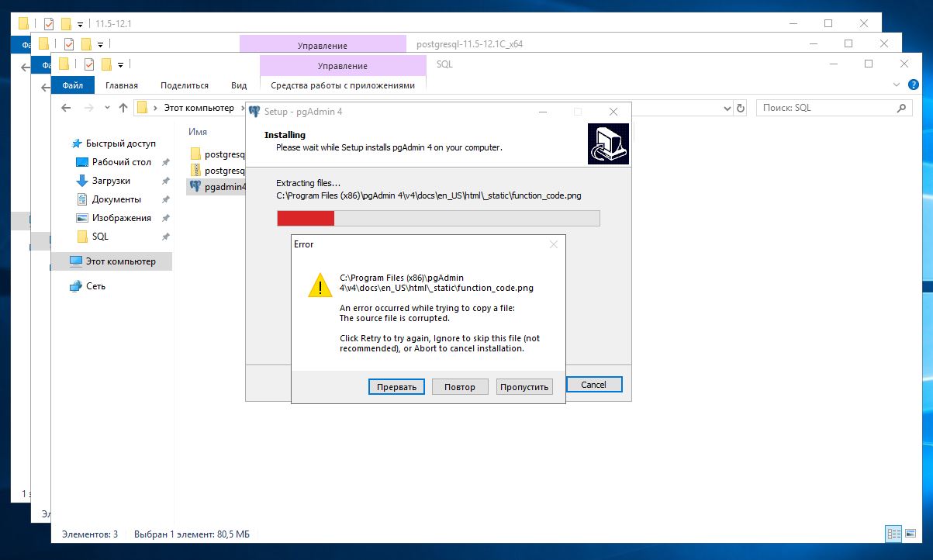Viewport: 933px width, 560px height.
Task: Click Пропустить to skip the file
Action: [x=524, y=386]
